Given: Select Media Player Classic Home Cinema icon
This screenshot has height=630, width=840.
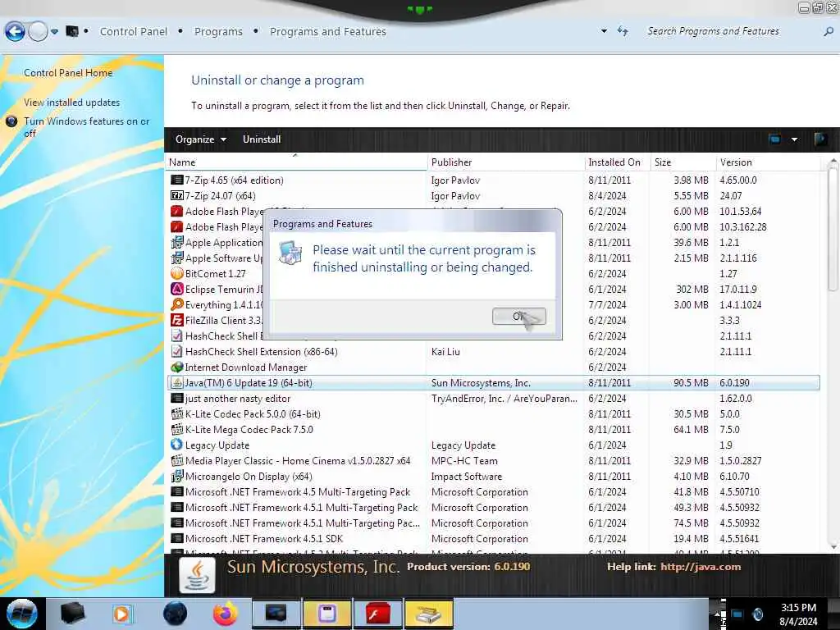Looking at the screenshot, I should click(177, 460).
